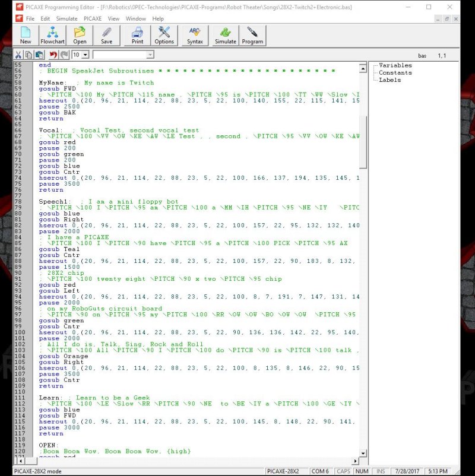Screen dimensions: 475x476
Task: Print the code using the Print icon
Action: click(137, 36)
